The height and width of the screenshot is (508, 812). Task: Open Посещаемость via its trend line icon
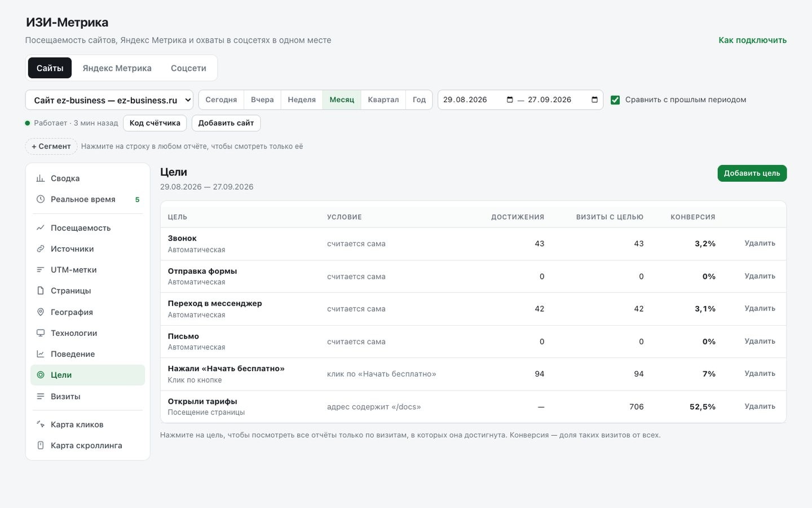click(41, 228)
